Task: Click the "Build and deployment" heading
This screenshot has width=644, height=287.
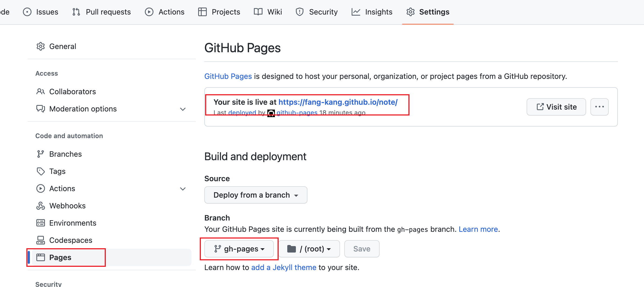Action: 255,156
